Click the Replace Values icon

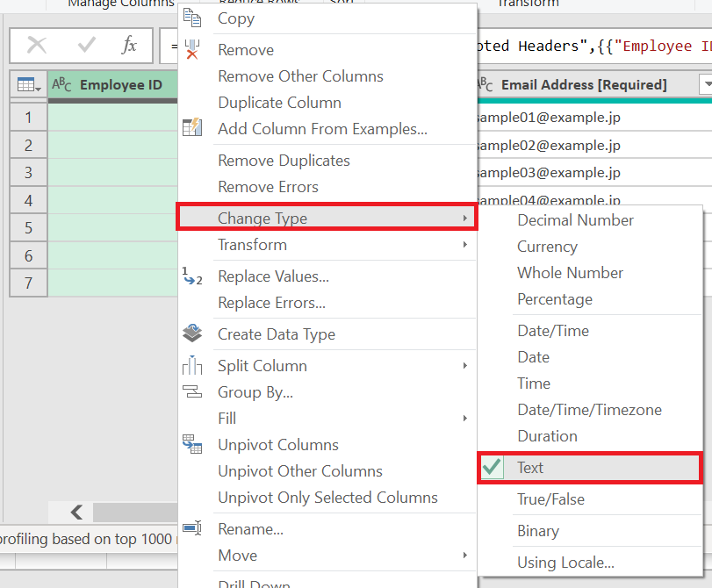[x=192, y=276]
